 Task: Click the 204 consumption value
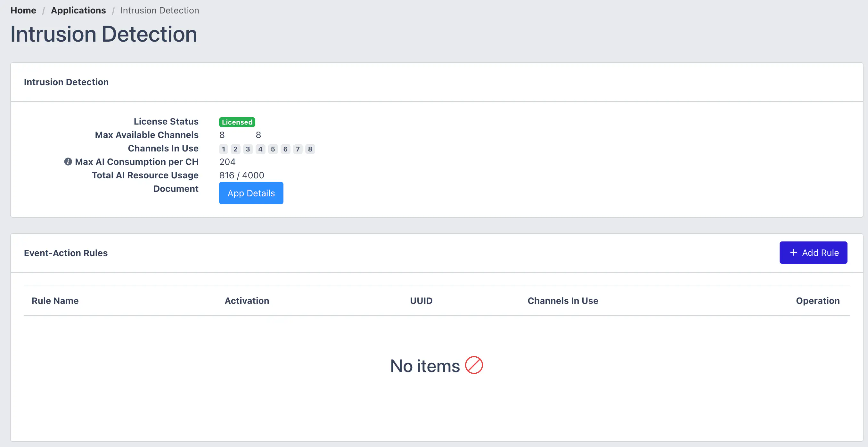227,162
